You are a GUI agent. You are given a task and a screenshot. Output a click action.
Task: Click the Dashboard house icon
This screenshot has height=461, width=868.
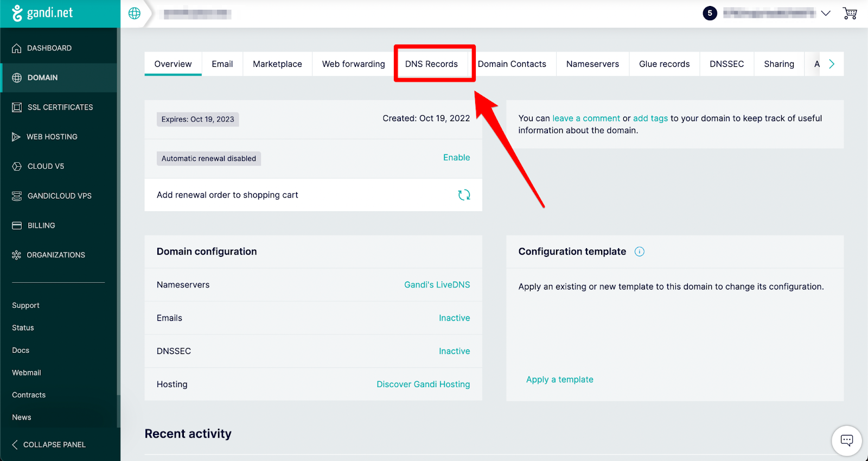click(x=17, y=48)
